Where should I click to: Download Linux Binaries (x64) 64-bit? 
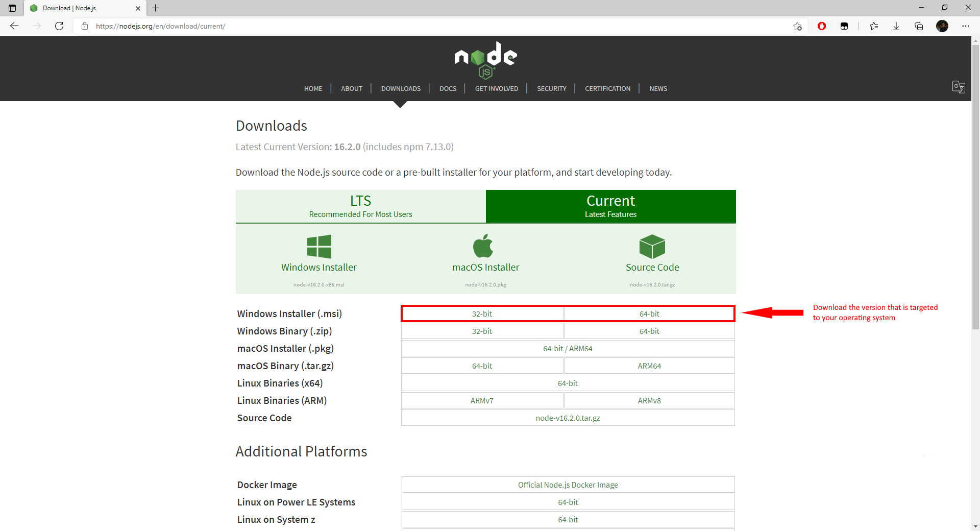point(568,383)
